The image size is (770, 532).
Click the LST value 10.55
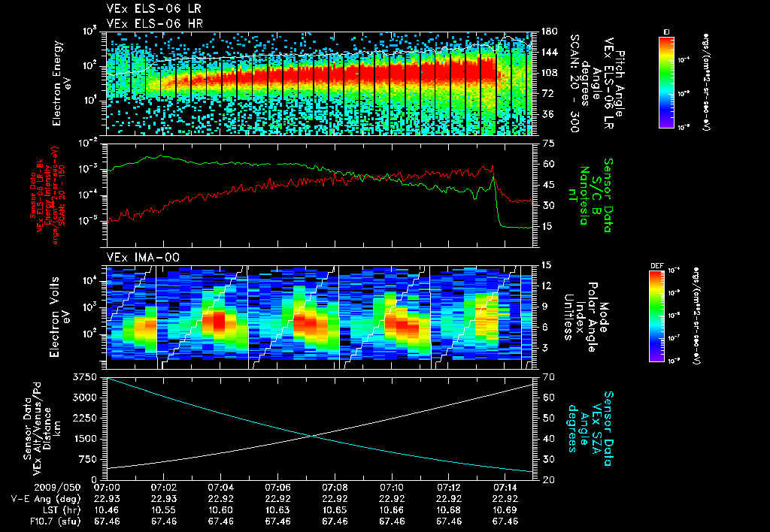tap(163, 510)
